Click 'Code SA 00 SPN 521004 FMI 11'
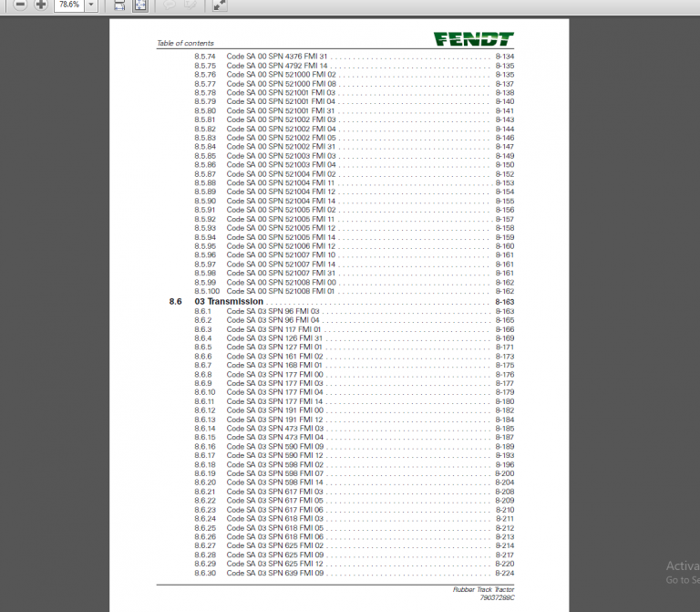Viewport: 700px width, 612px height. pos(280,183)
